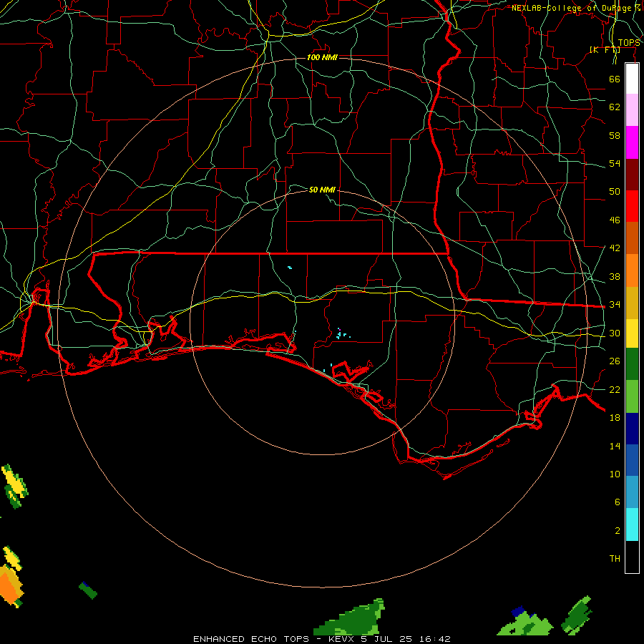Click the legend value "22"
This screenshot has height=644, width=644.
(x=615, y=389)
